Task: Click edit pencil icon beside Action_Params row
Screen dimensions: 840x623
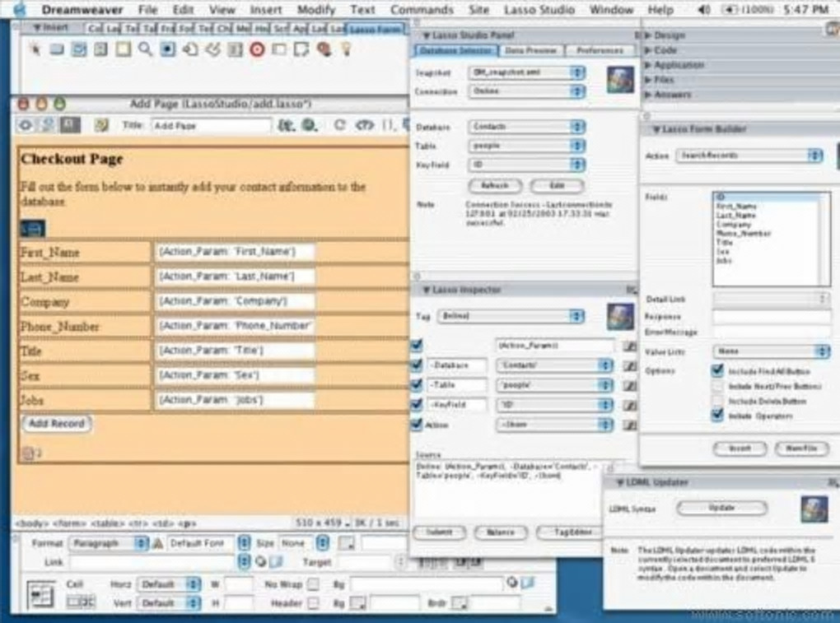Action: pyautogui.click(x=630, y=346)
